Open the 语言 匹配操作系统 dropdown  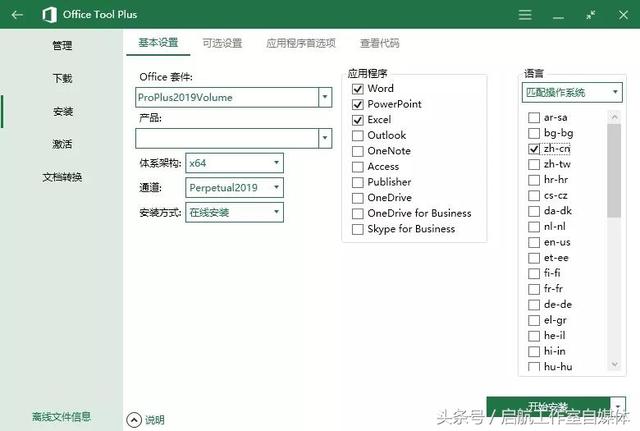point(572,92)
